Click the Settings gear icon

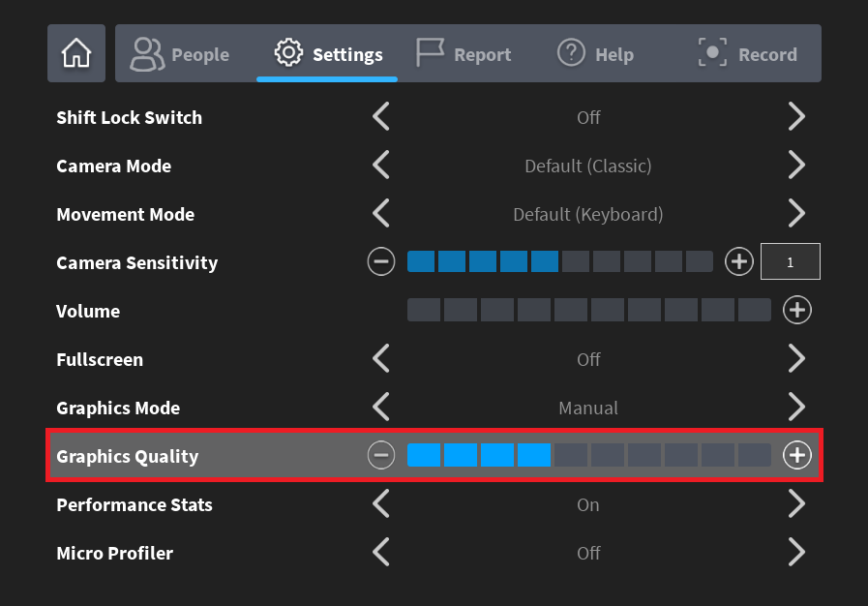(286, 53)
